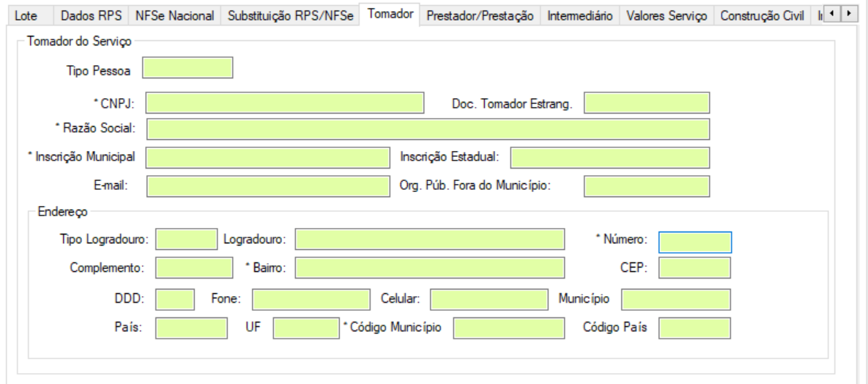Focus the E-mail input field
Screen dimensions: 868x384
point(268,186)
